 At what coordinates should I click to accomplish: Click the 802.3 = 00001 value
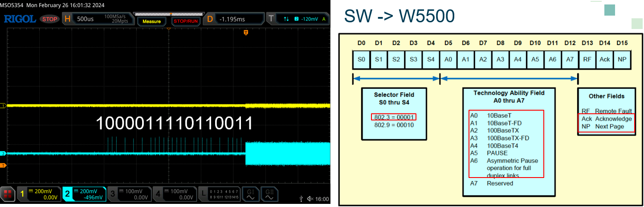[394, 117]
